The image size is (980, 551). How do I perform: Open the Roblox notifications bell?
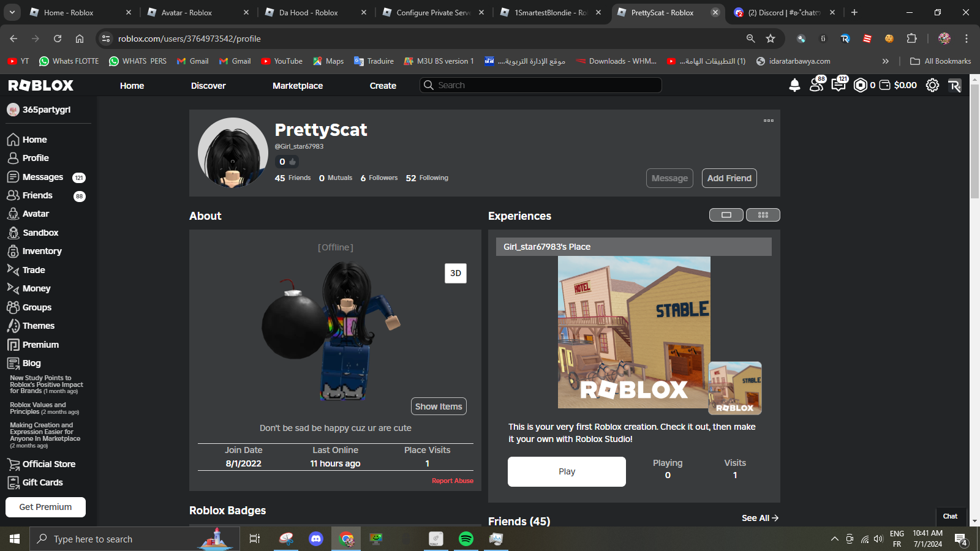[794, 85]
